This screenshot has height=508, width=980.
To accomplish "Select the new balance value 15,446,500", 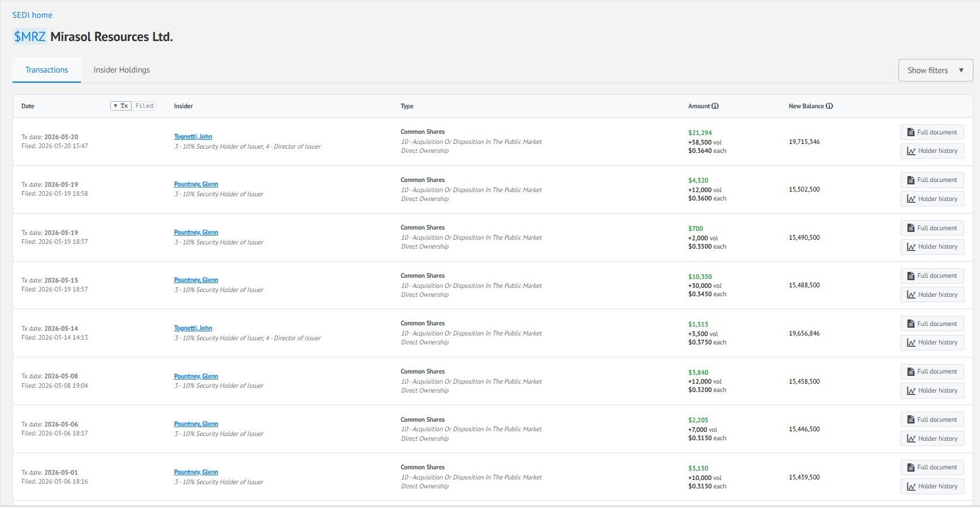I will [x=804, y=429].
